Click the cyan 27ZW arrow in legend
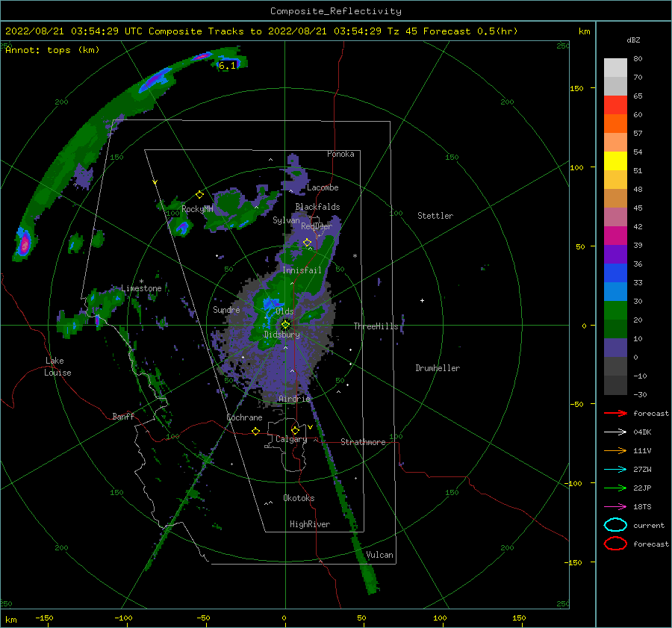Viewport: 672px width, 628px height. 615,470
